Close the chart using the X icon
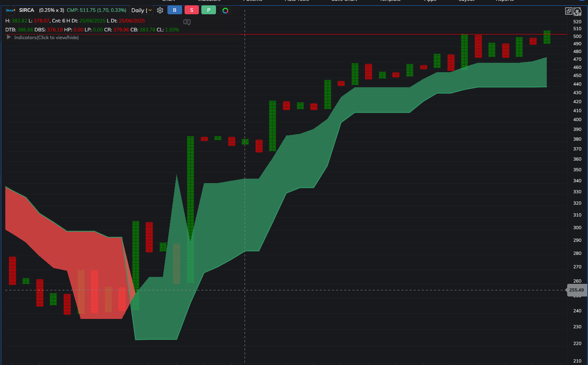 click(577, 11)
